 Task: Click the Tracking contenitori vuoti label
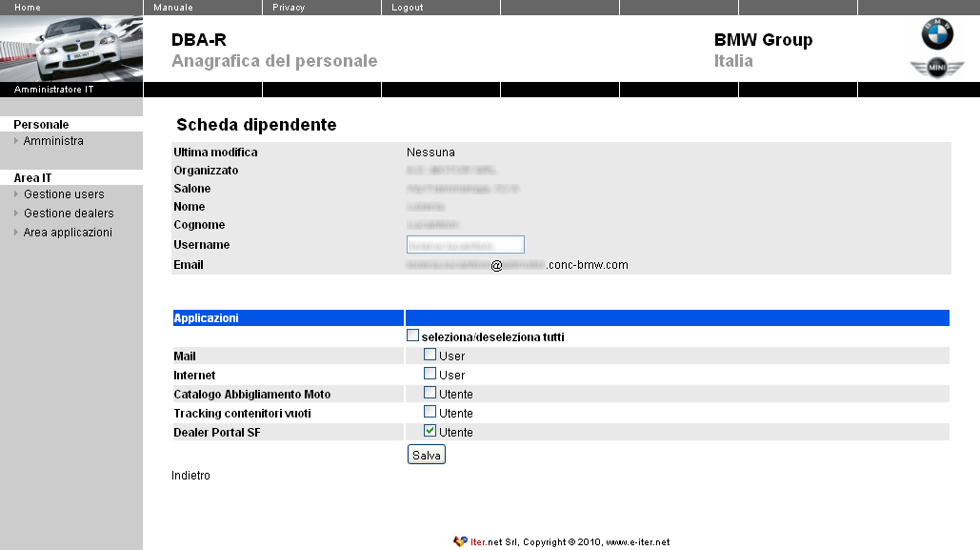[x=242, y=414]
